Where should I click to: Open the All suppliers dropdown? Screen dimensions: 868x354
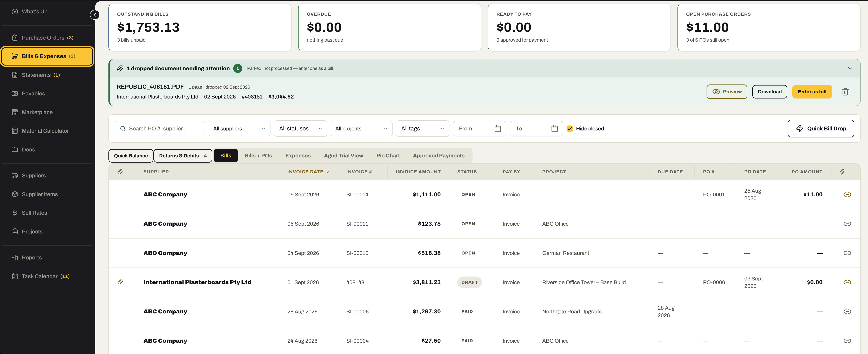239,129
